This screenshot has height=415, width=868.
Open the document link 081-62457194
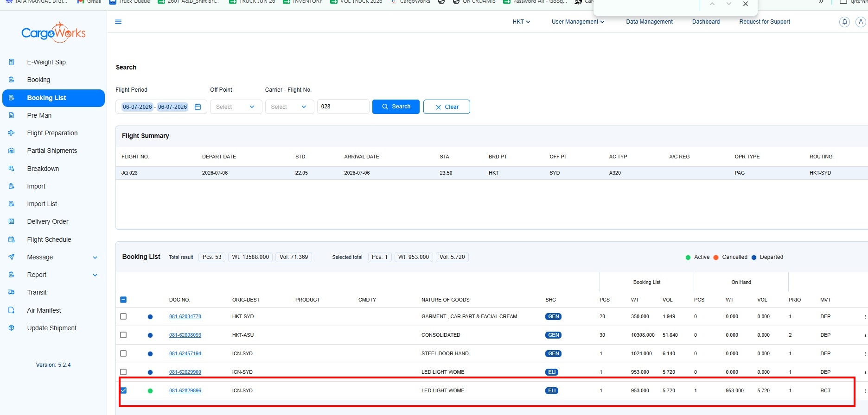[185, 353]
